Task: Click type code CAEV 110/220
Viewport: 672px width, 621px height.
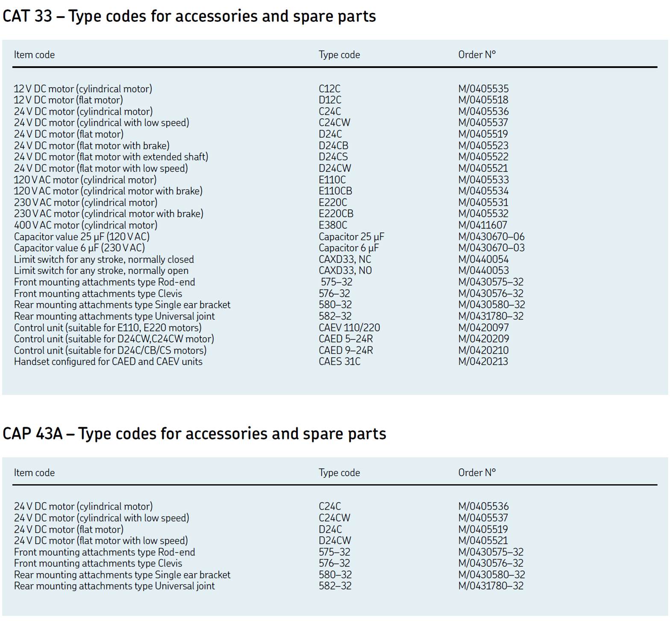Action: (349, 328)
